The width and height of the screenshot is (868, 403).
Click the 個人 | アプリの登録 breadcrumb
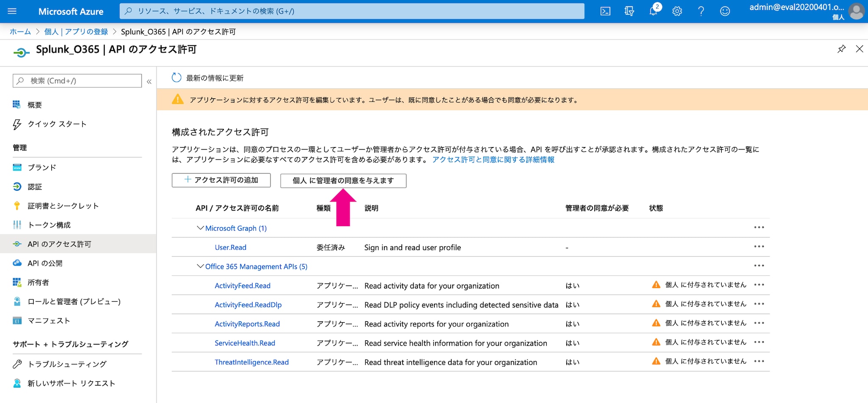point(76,32)
